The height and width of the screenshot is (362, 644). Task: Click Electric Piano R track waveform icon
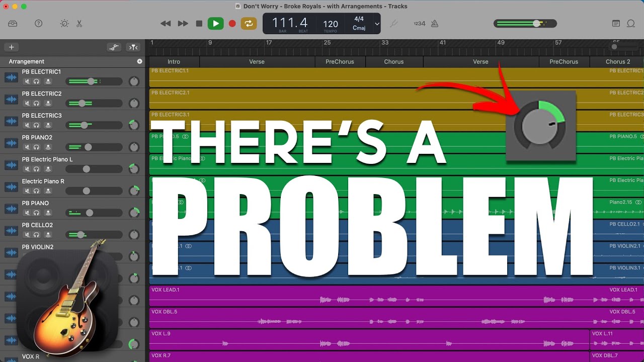click(11, 187)
